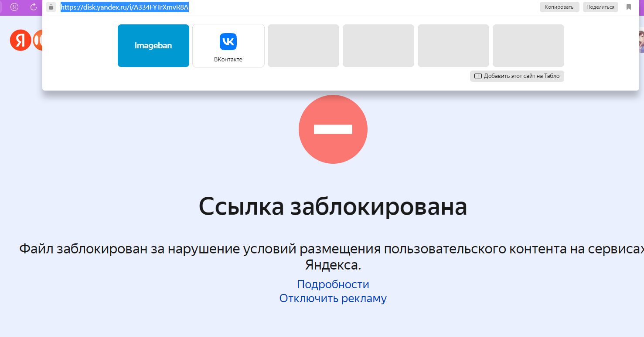The width and height of the screenshot is (644, 337).
Task: Bookmark the page using the bookmark icon
Action: (x=629, y=7)
